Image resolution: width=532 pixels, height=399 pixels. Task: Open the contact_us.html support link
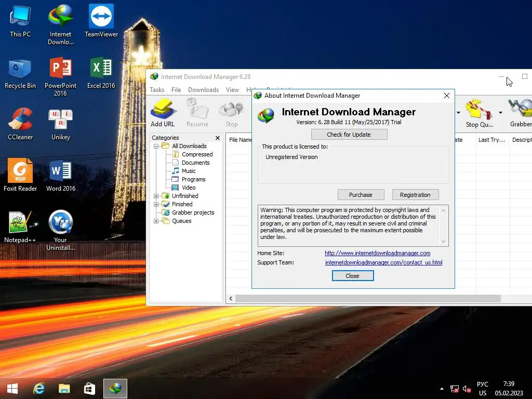[x=383, y=262]
